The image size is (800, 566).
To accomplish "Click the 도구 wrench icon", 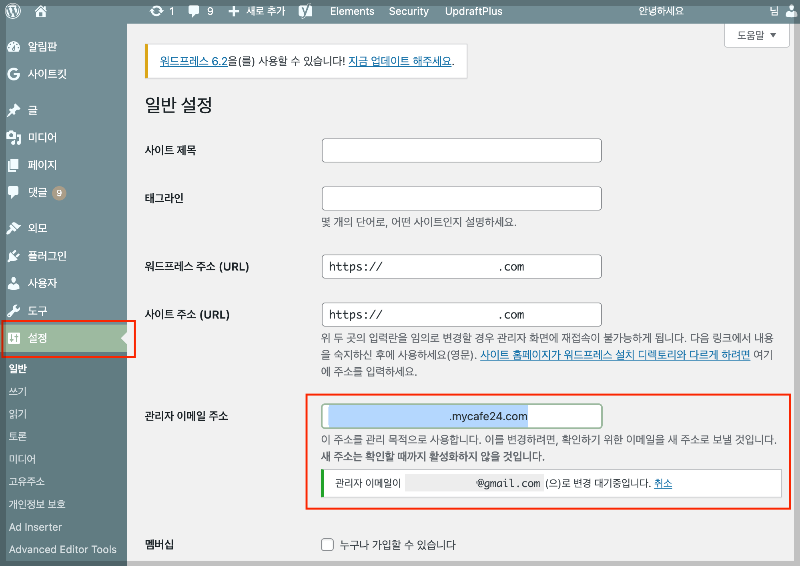I will [x=13, y=311].
